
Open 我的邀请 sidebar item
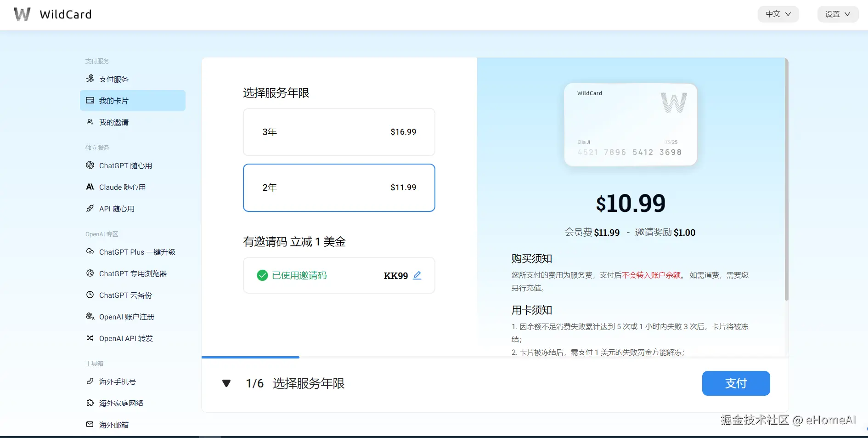133,122
